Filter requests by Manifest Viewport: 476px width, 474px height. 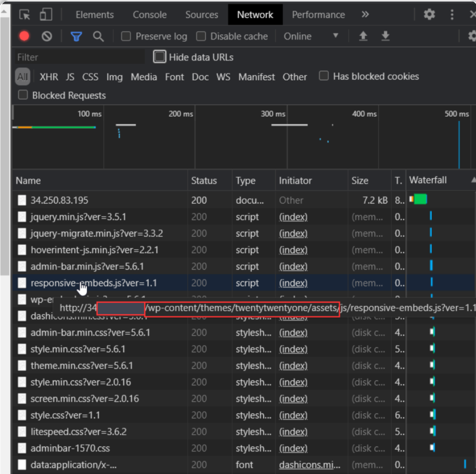point(256,77)
